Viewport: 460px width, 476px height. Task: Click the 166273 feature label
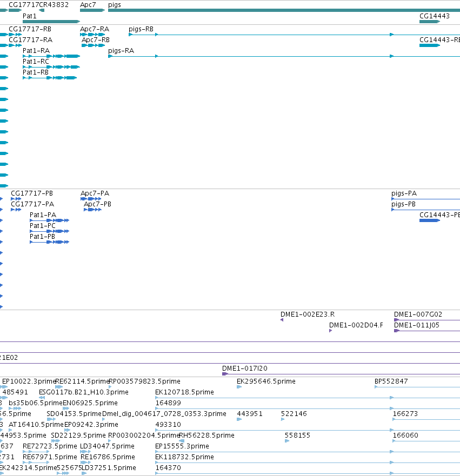405,414
